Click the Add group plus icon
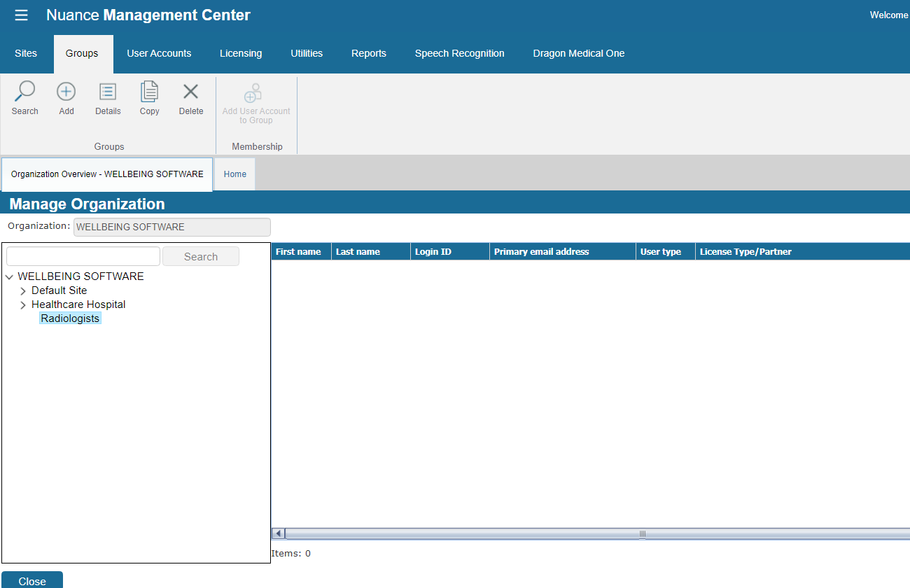 tap(66, 92)
